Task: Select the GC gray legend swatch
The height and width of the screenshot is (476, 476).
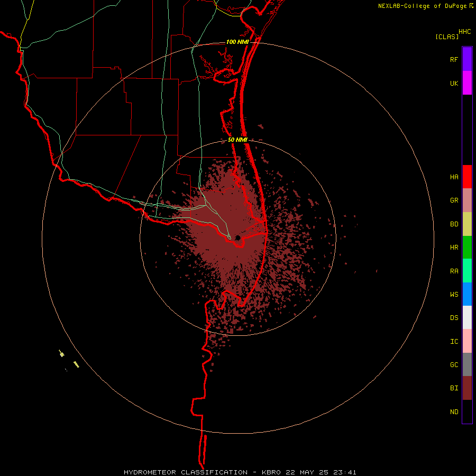Action: point(467,364)
